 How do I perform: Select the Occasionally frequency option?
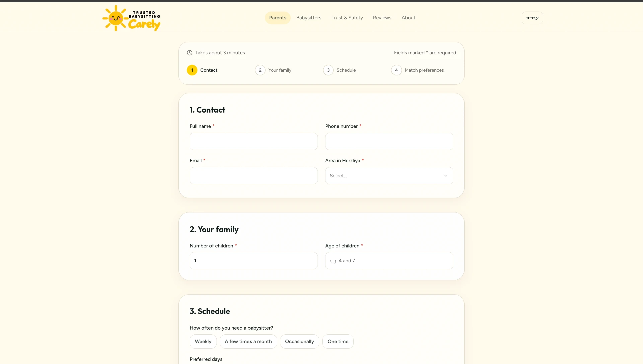tap(299, 341)
